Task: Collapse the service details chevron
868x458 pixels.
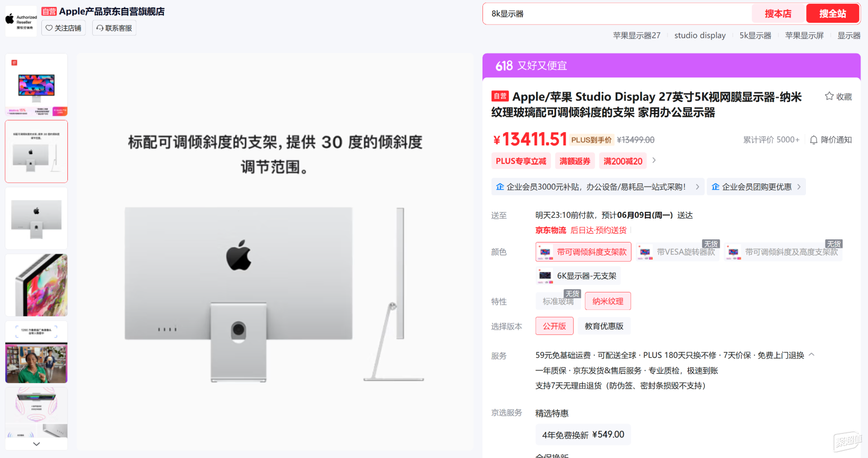Action: (x=811, y=355)
